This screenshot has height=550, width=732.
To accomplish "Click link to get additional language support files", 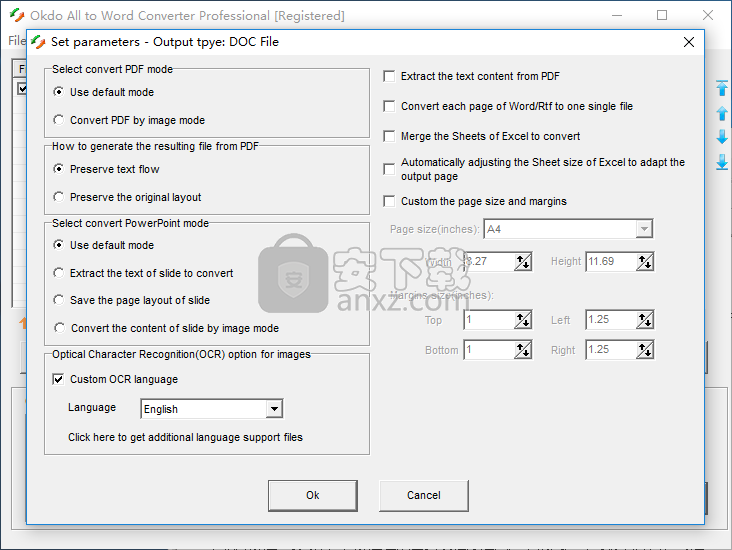I will pos(185,437).
